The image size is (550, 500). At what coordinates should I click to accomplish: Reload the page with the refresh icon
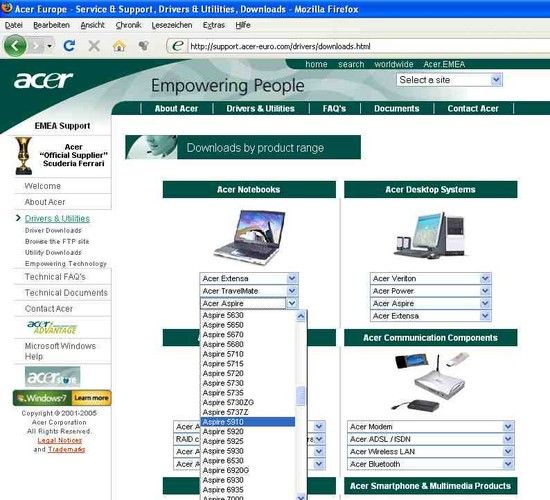coord(69,46)
